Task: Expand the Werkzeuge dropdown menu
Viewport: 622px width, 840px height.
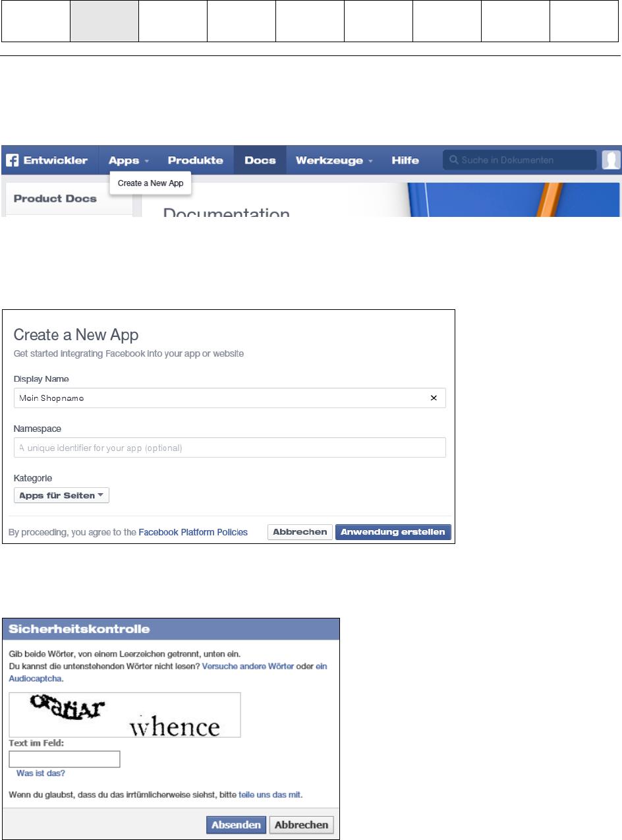Action: (335, 160)
